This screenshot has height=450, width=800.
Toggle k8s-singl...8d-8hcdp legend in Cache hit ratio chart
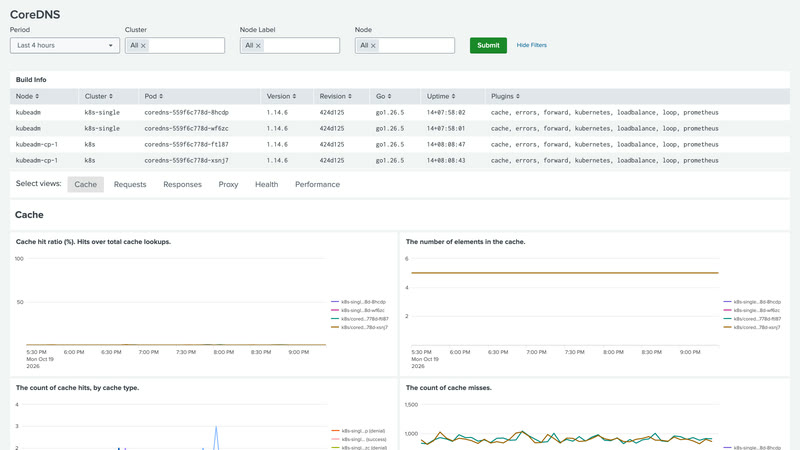pos(359,302)
